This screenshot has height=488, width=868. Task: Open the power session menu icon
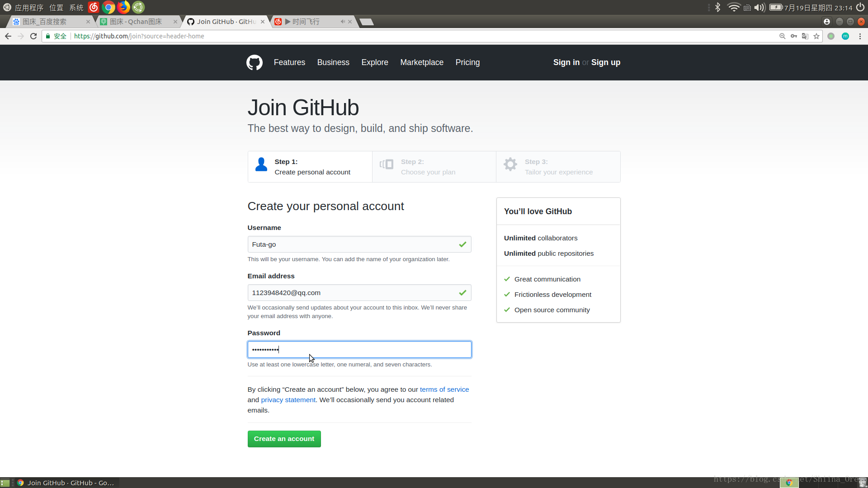coord(860,7)
